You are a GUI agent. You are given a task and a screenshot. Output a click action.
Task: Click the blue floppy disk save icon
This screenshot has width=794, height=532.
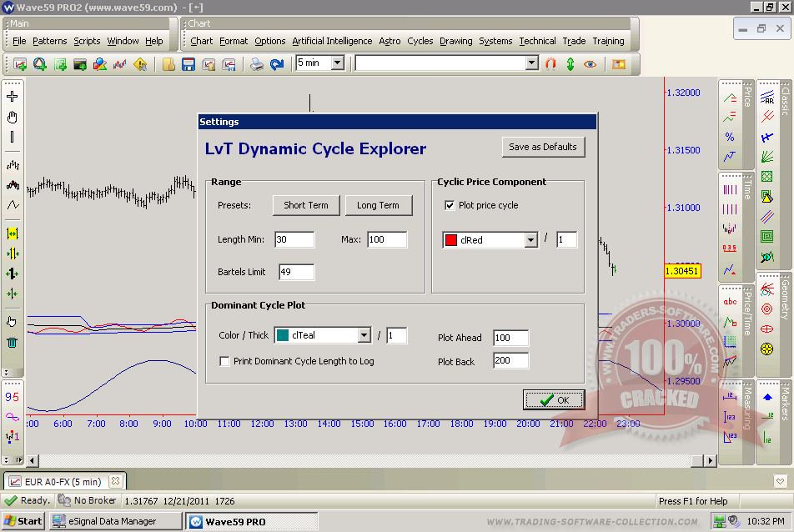coord(188,63)
